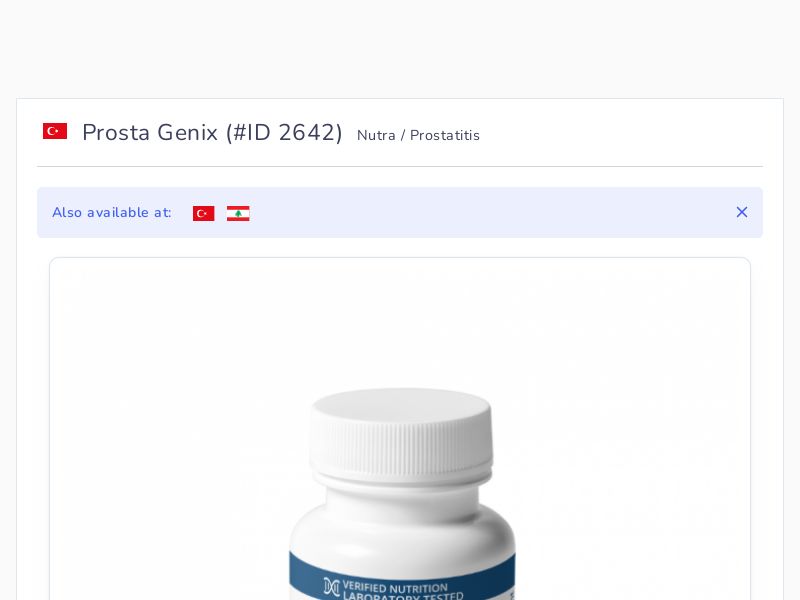Click the divider line beneath the offer title
This screenshot has width=800, height=600.
[400, 166]
